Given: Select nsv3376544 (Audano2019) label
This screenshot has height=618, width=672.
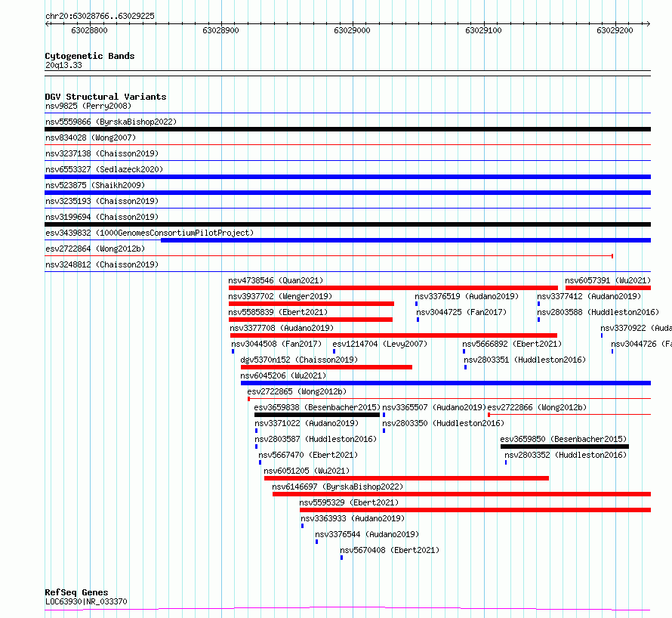Looking at the screenshot, I should (367, 534).
